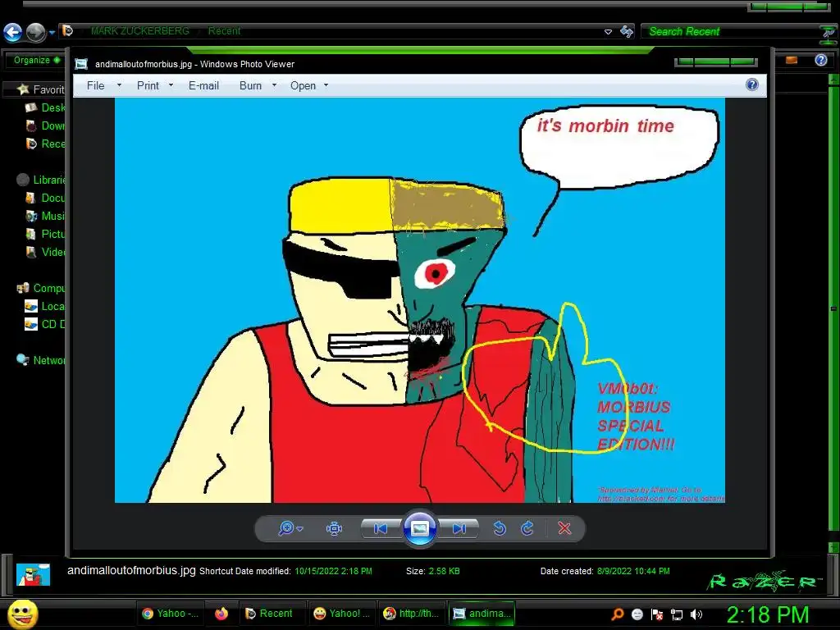Viewport: 840px width, 630px height.
Task: Open Explorer help icon at top right
Action: click(x=821, y=60)
